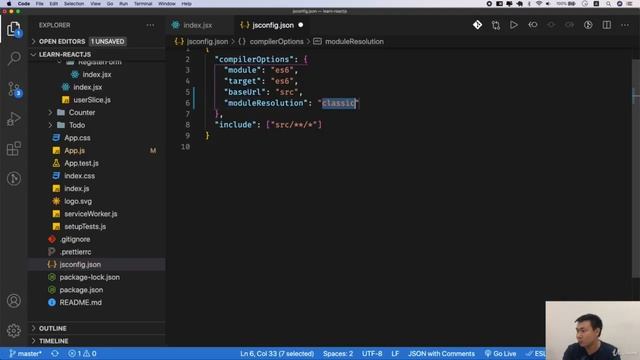Open .prettierrc in the explorer
640x360 pixels.
pos(76,252)
